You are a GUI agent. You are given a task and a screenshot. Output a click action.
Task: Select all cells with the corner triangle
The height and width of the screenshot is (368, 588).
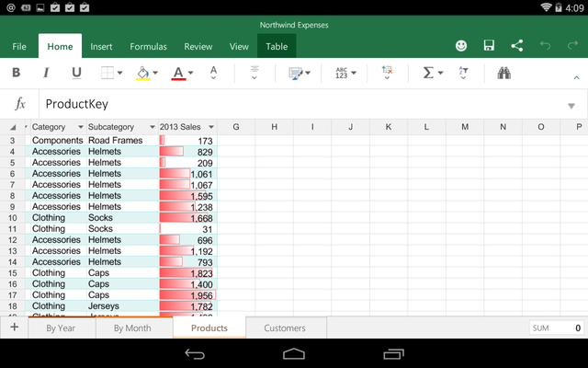[x=13, y=127]
